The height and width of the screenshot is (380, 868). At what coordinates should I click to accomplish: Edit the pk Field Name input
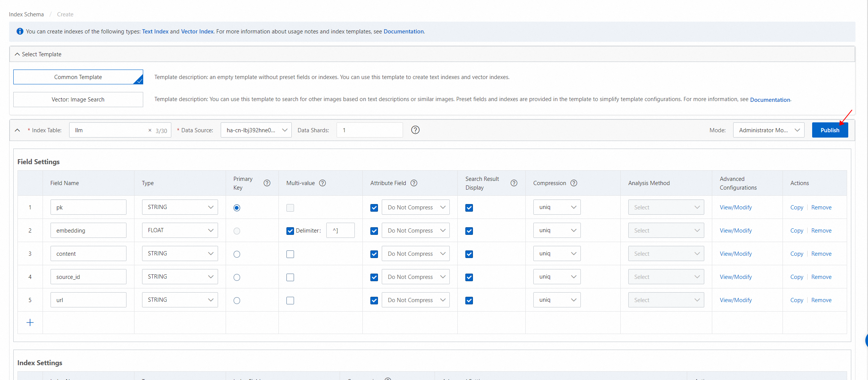pos(89,207)
